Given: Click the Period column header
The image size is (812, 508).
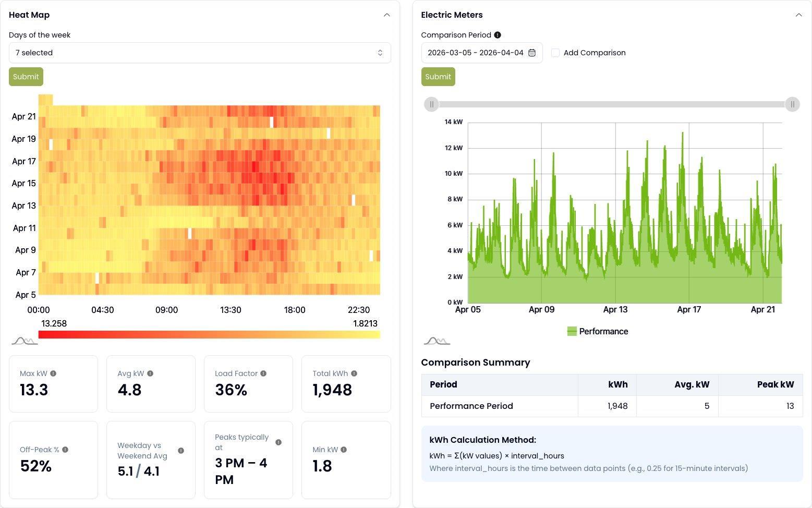Looking at the screenshot, I should [443, 385].
